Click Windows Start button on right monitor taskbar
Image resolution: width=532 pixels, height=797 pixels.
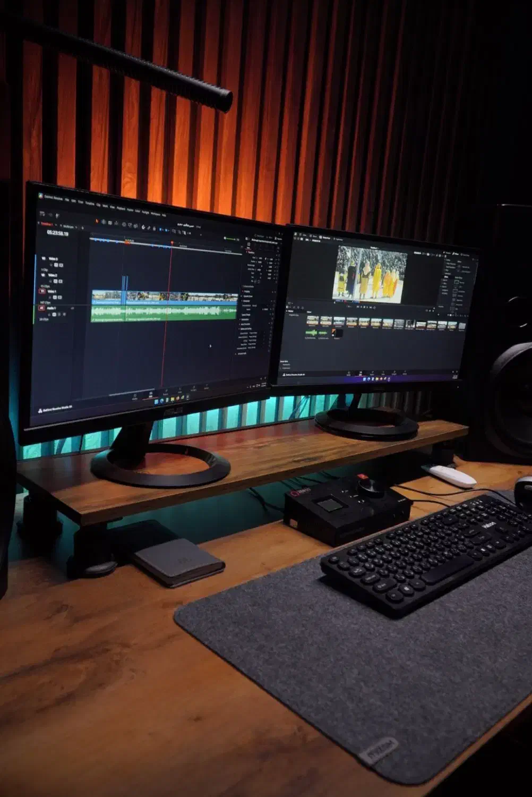pos(364,379)
